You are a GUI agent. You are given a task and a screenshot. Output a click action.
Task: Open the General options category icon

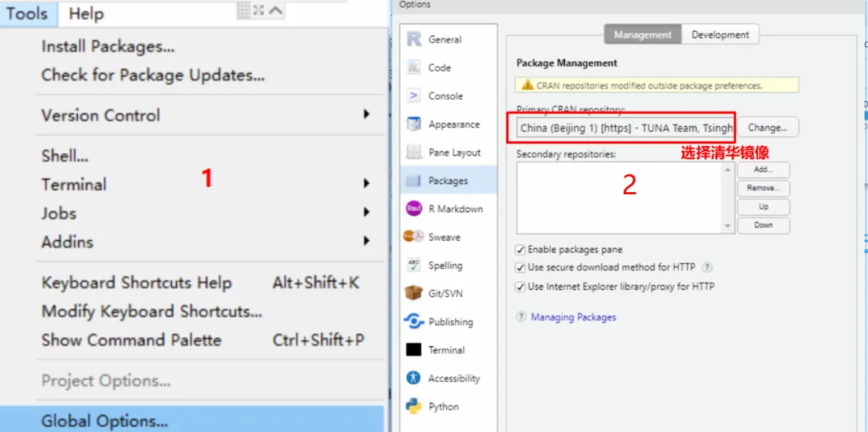(414, 39)
